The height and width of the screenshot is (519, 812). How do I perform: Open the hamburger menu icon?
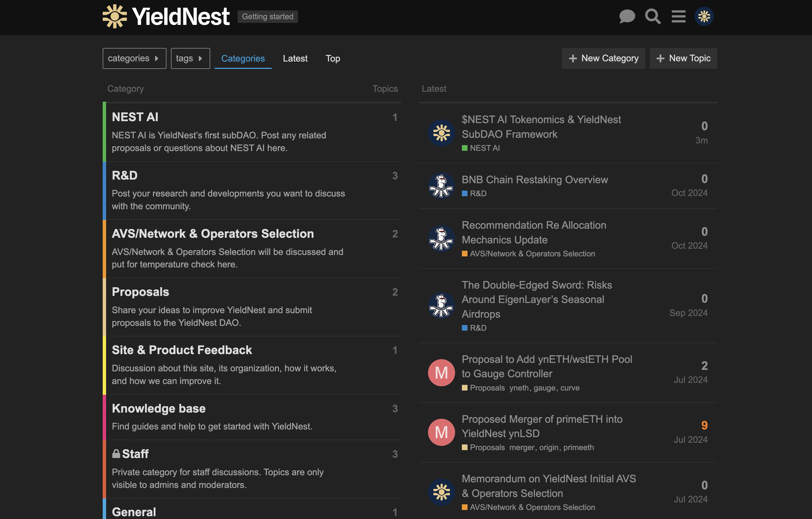coord(678,16)
